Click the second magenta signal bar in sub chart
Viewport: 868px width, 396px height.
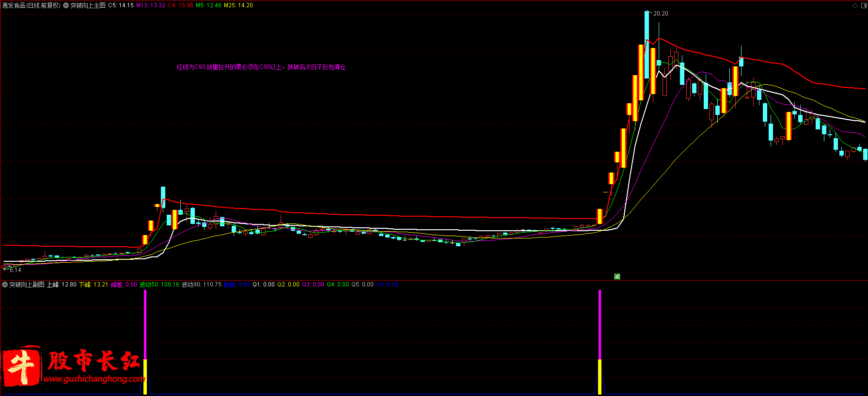click(x=600, y=325)
